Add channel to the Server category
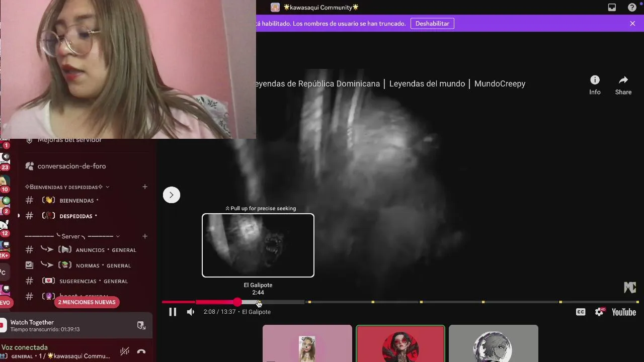 145,236
